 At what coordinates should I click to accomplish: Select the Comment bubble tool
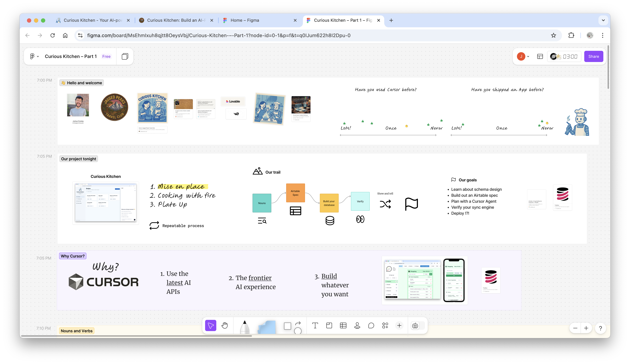pos(371,325)
